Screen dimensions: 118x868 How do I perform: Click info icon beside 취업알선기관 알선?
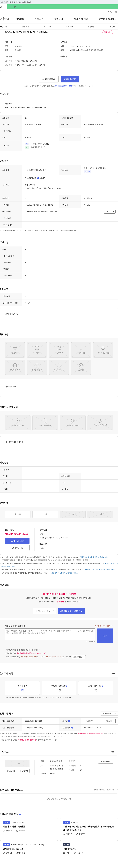66,686
